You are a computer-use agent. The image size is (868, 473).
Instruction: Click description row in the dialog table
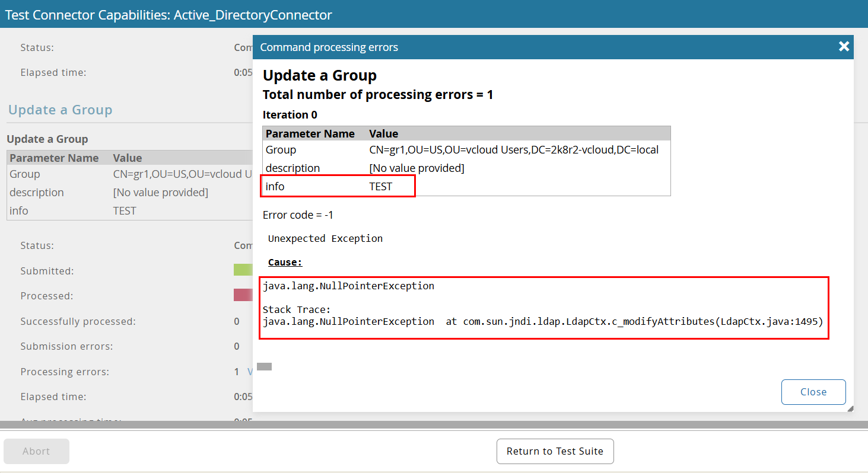(292, 168)
